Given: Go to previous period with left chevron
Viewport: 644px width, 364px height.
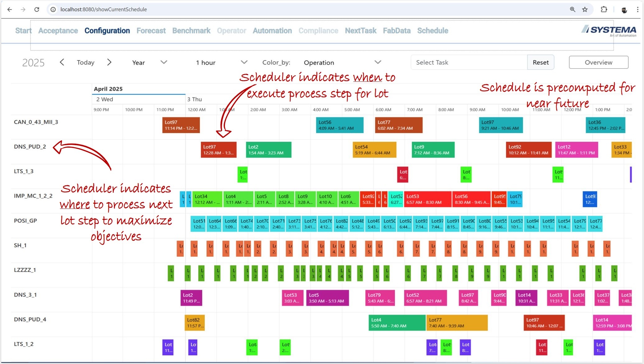Looking at the screenshot, I should coord(62,62).
